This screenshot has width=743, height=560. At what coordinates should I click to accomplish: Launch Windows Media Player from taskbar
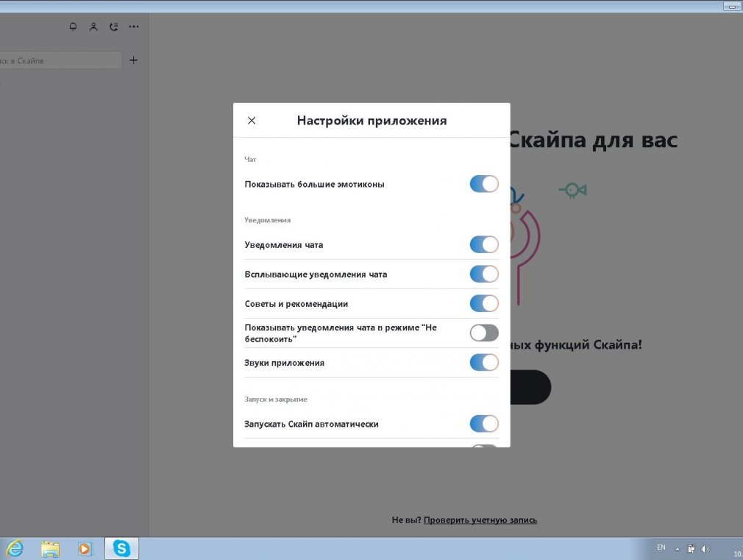[x=85, y=549]
